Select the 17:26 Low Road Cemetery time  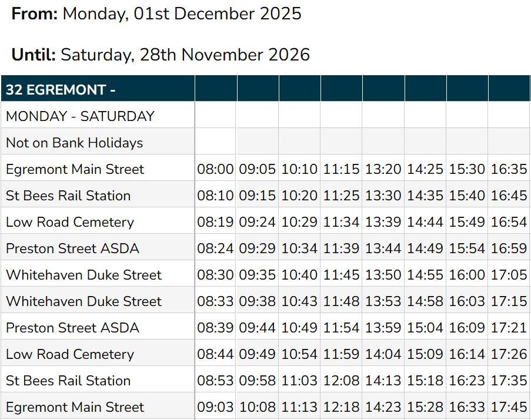tap(509, 354)
